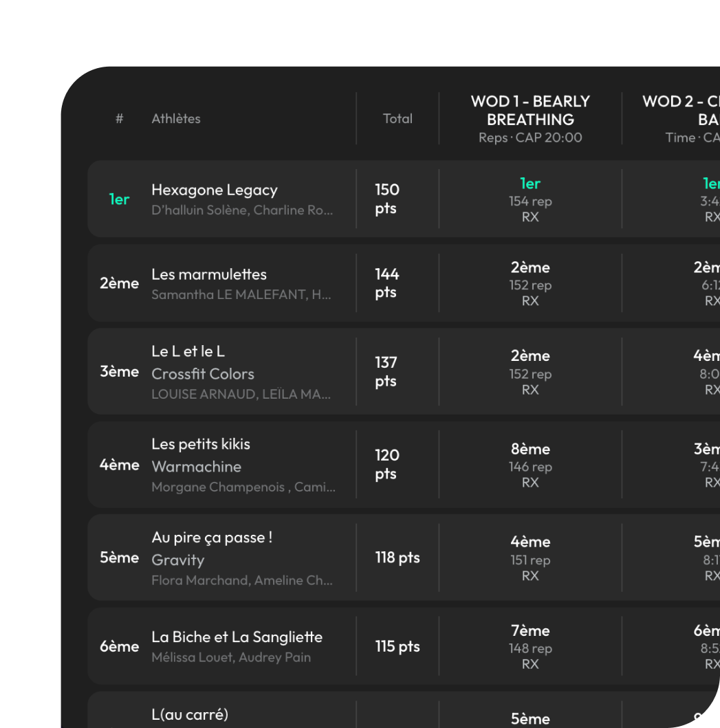Click the WOD 2 column header
The width and height of the screenshot is (720, 728).
click(x=681, y=119)
